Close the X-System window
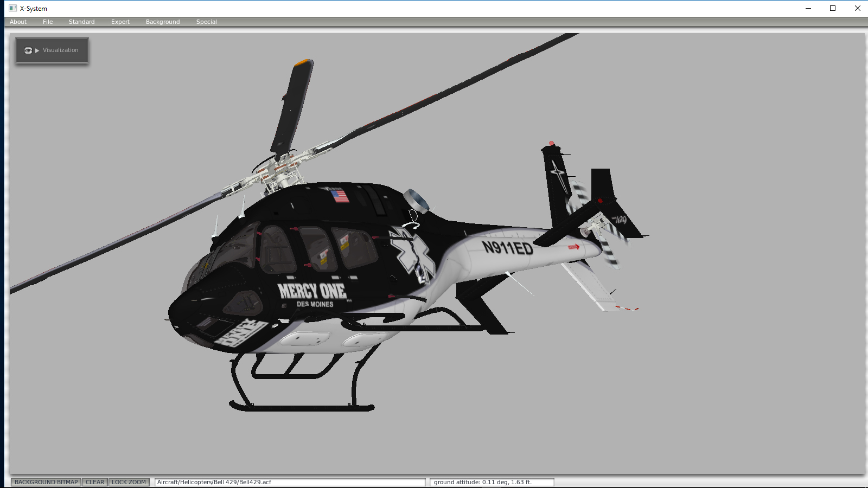The height and width of the screenshot is (488, 868). tap(857, 8)
